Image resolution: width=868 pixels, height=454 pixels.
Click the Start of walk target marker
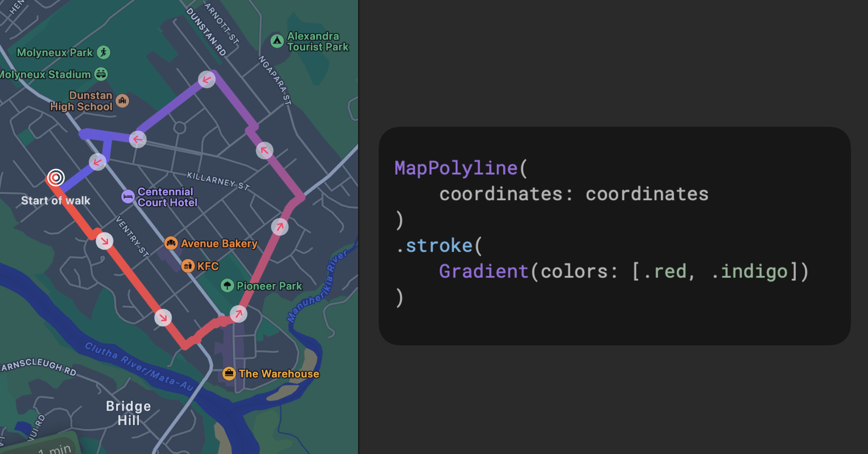pos(56,178)
